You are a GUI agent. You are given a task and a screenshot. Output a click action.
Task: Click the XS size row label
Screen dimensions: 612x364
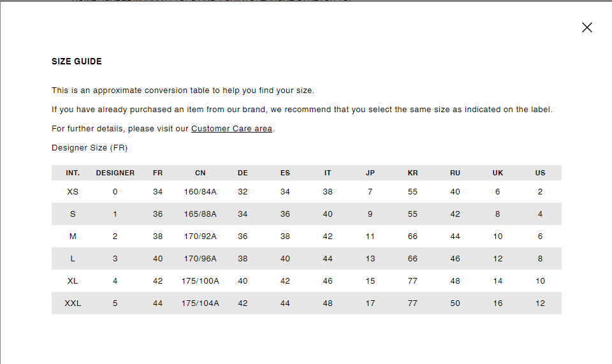(73, 192)
